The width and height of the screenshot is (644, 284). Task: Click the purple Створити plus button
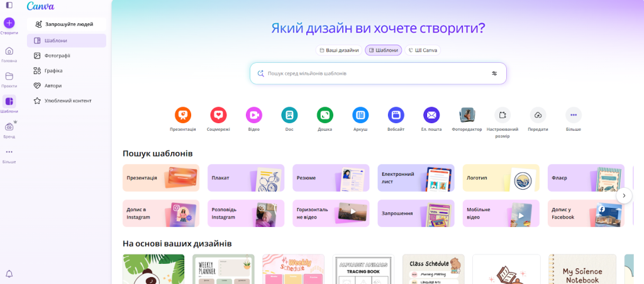coord(9,23)
